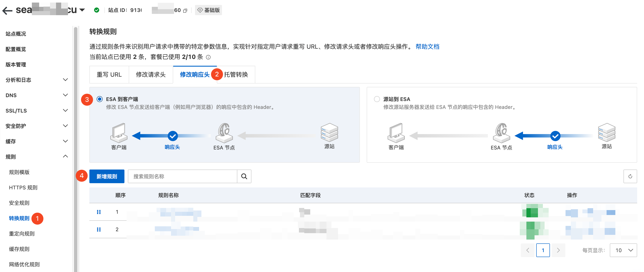Select the 源站到 ESA radio option
644x272 pixels.
[x=377, y=99]
